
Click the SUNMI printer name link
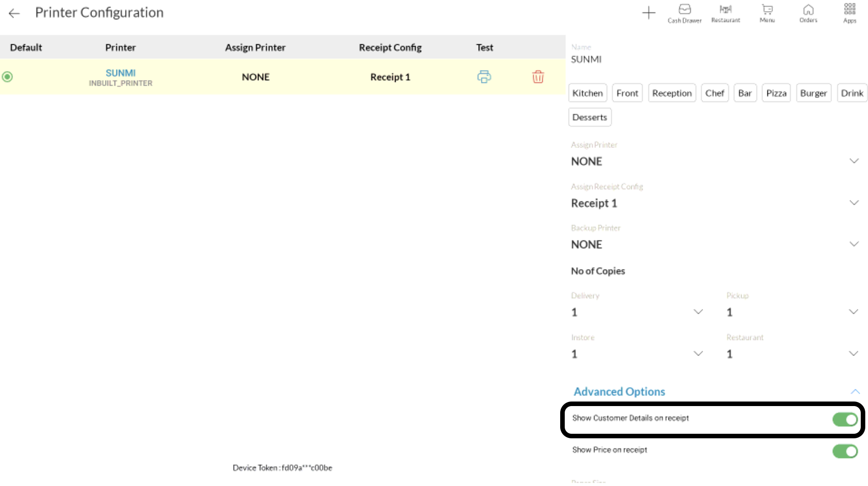click(x=120, y=73)
